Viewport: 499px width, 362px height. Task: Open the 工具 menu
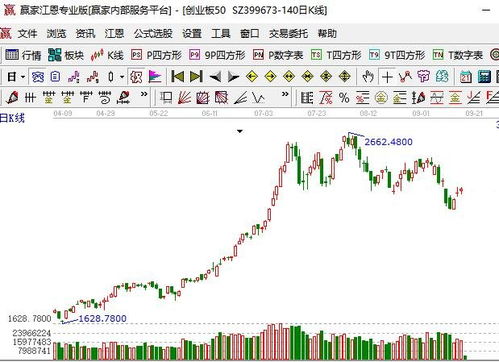click(x=221, y=34)
